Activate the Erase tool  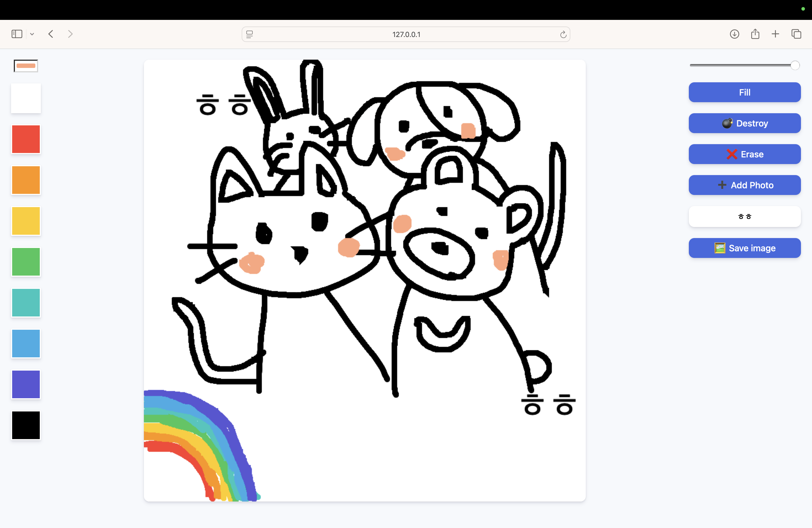pos(744,154)
